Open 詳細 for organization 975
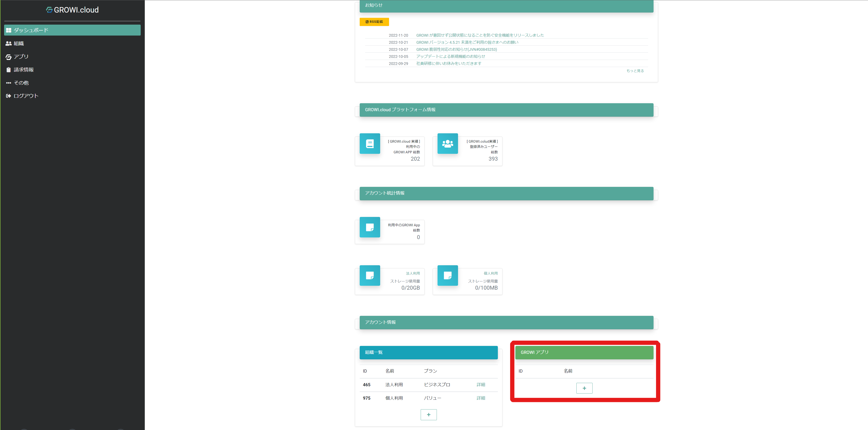Image resolution: width=868 pixels, height=430 pixels. [x=481, y=398]
